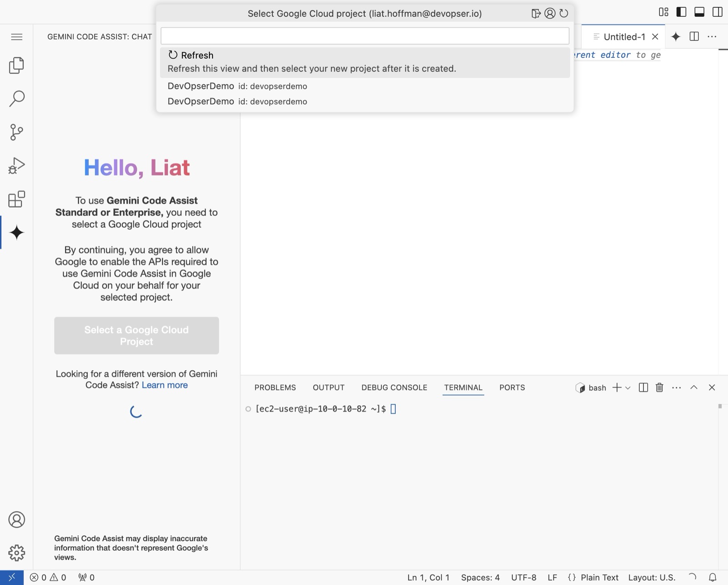
Task: Click the project search input field
Action: point(365,36)
